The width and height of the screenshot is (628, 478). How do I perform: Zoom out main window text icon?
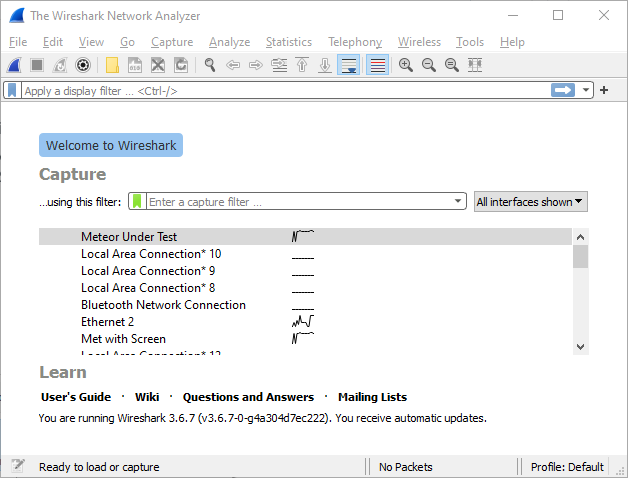coord(429,65)
